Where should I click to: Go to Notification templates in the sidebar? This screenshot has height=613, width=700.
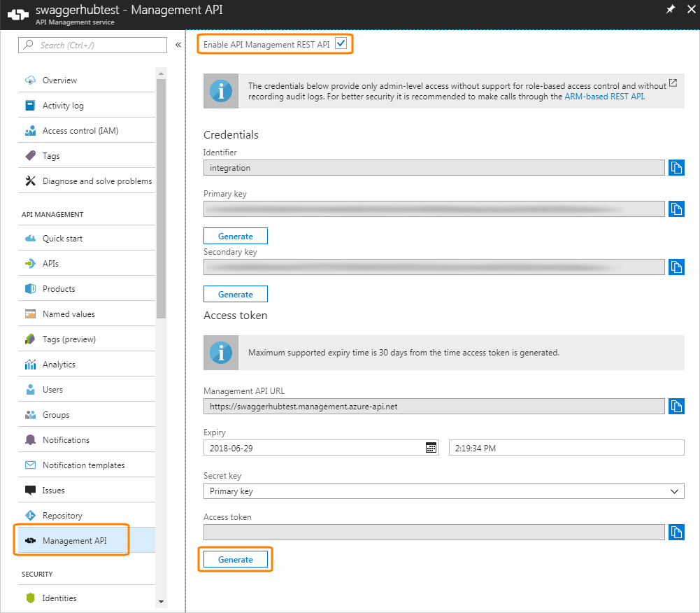(x=70, y=465)
